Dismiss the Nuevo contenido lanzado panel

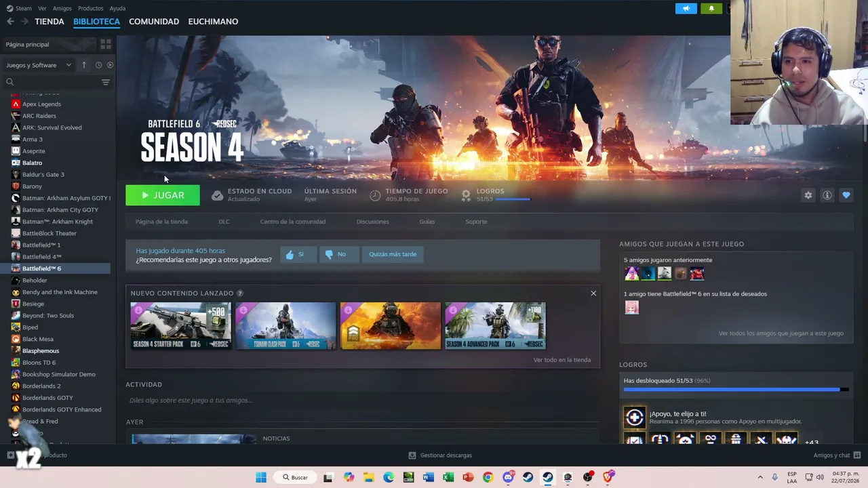point(593,293)
